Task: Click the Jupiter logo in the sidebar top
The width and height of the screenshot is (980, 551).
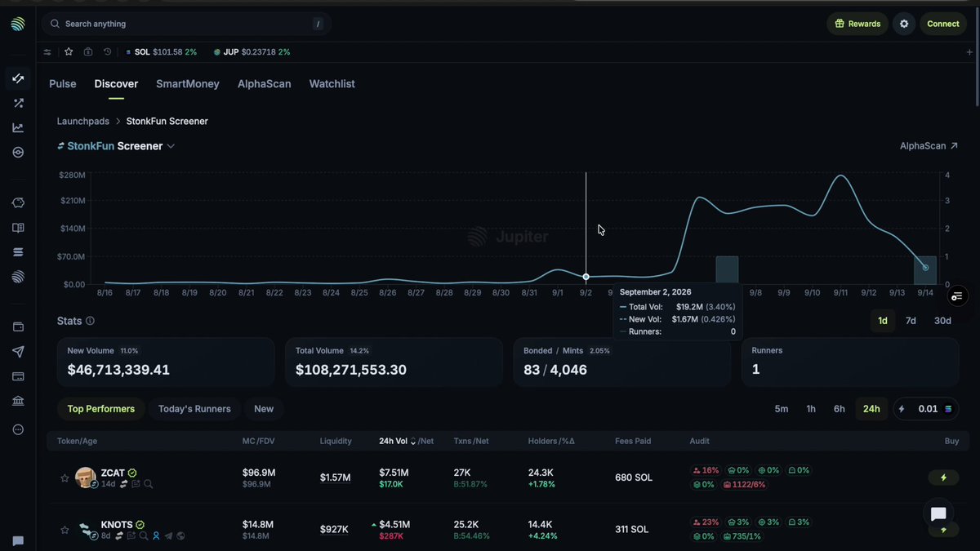Action: pyautogui.click(x=18, y=24)
